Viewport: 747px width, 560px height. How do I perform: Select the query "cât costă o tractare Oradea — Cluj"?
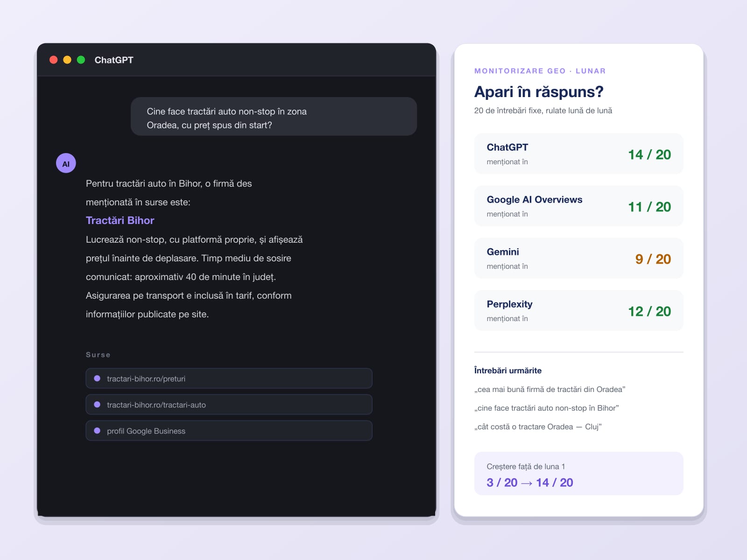(x=538, y=427)
